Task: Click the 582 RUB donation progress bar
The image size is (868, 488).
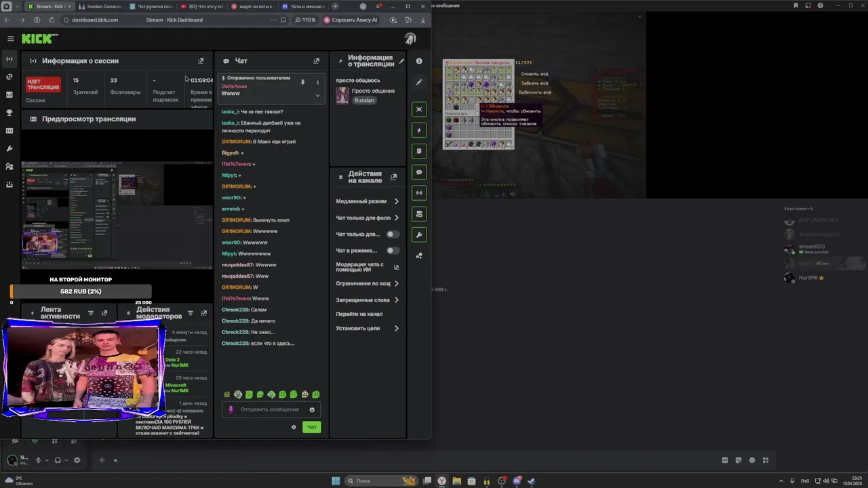Action: [x=81, y=291]
